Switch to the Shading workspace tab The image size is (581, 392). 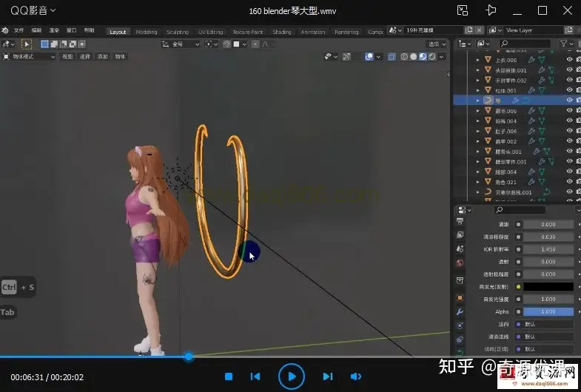point(281,33)
